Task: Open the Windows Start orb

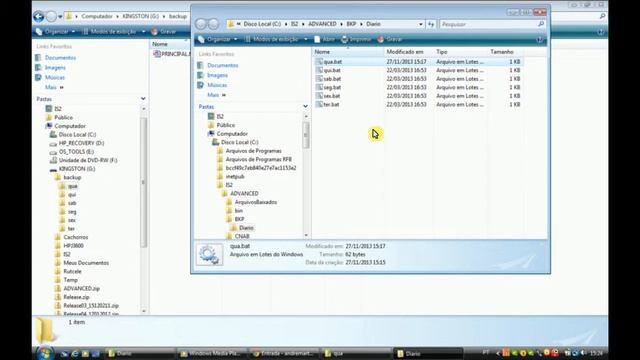Action: [45, 353]
